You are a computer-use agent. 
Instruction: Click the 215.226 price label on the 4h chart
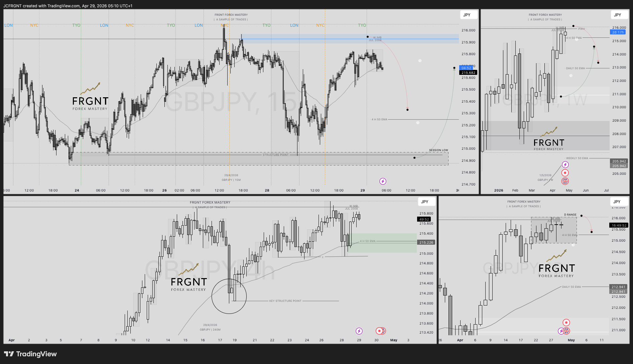(426, 242)
